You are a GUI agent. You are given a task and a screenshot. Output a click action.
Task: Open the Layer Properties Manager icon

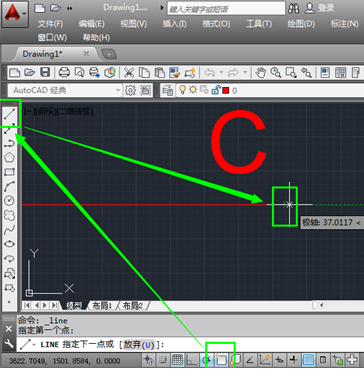click(168, 90)
